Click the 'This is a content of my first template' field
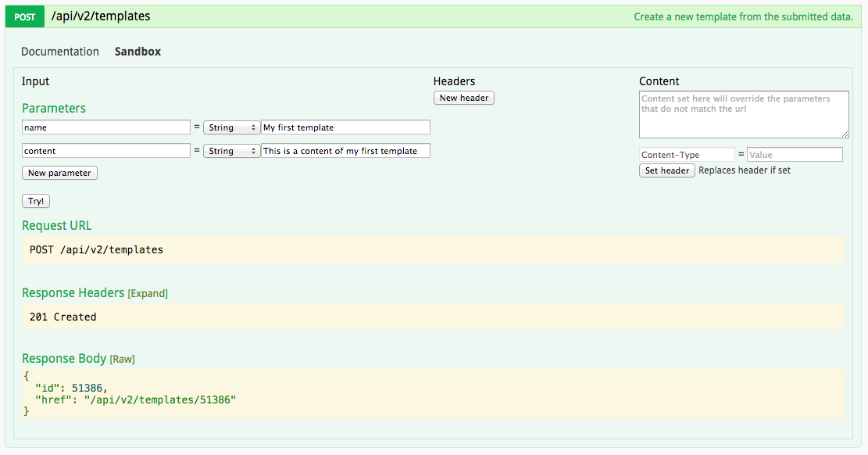This screenshot has width=868, height=455. [345, 151]
